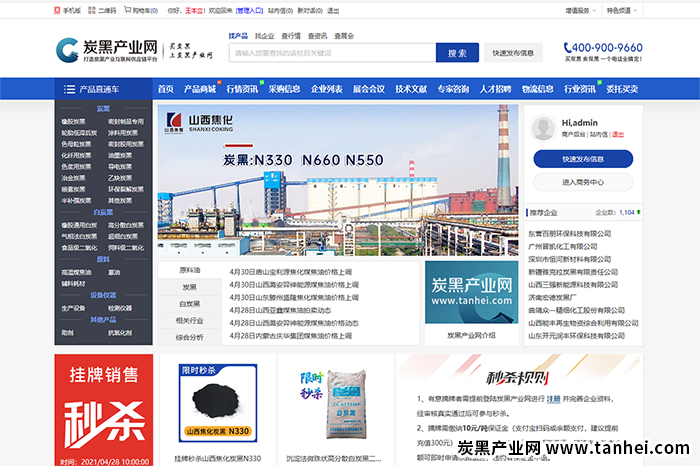This screenshot has height=466, width=700.
Task: Click the grey 快速发布信息 button near the search box
Action: [513, 53]
